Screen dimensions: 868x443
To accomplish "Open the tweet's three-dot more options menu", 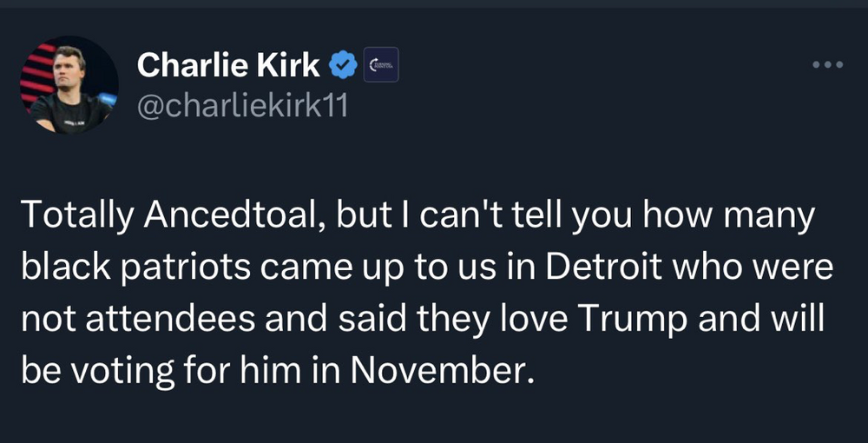I will coord(827,65).
